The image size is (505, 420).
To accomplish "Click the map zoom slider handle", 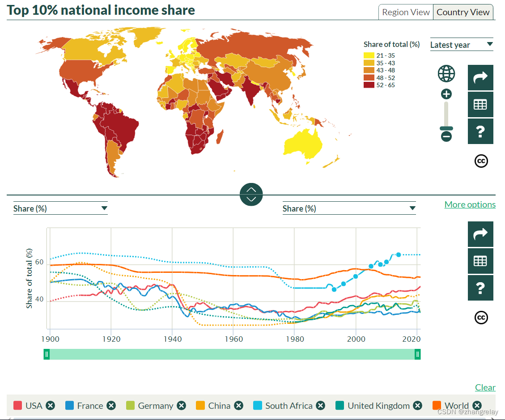I will click(446, 128).
